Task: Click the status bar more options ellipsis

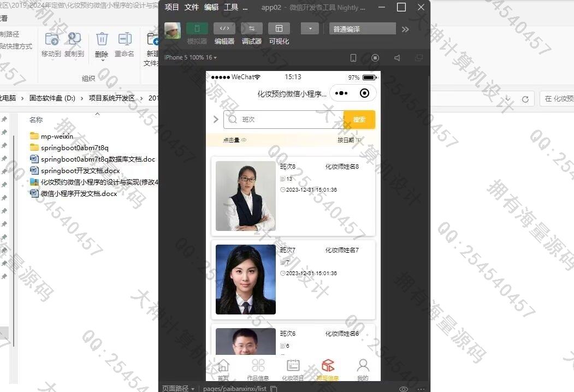Action: click(421, 389)
